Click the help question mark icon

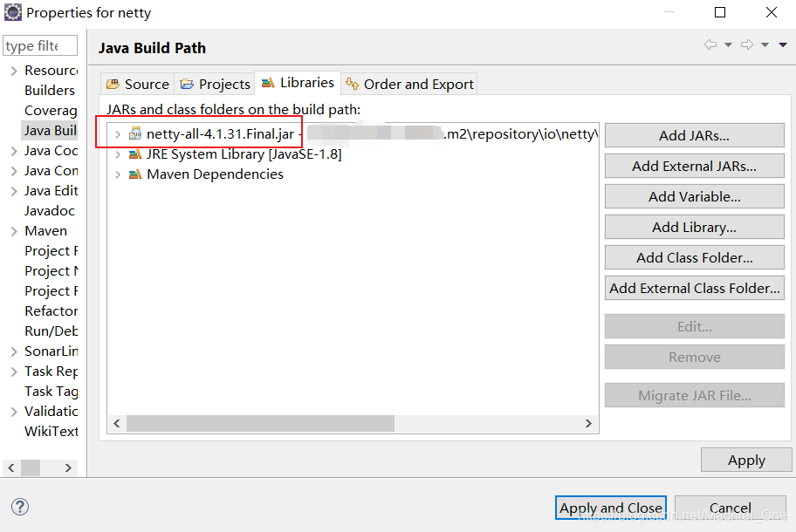pyautogui.click(x=20, y=507)
